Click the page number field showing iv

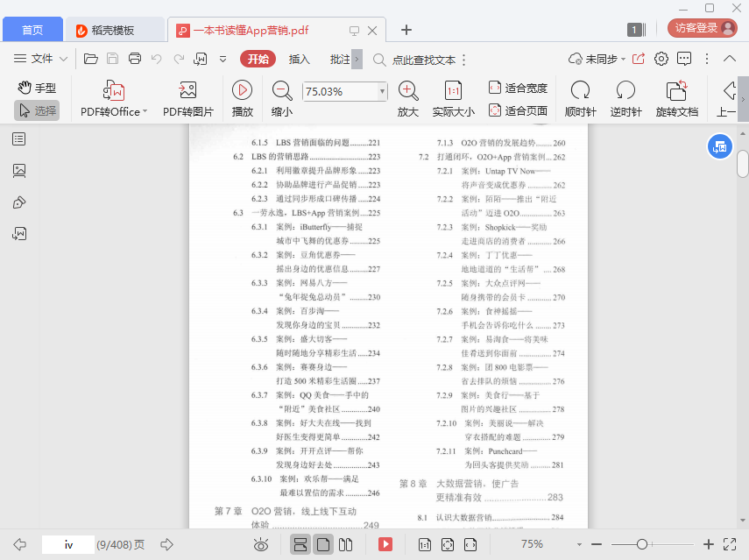point(68,545)
